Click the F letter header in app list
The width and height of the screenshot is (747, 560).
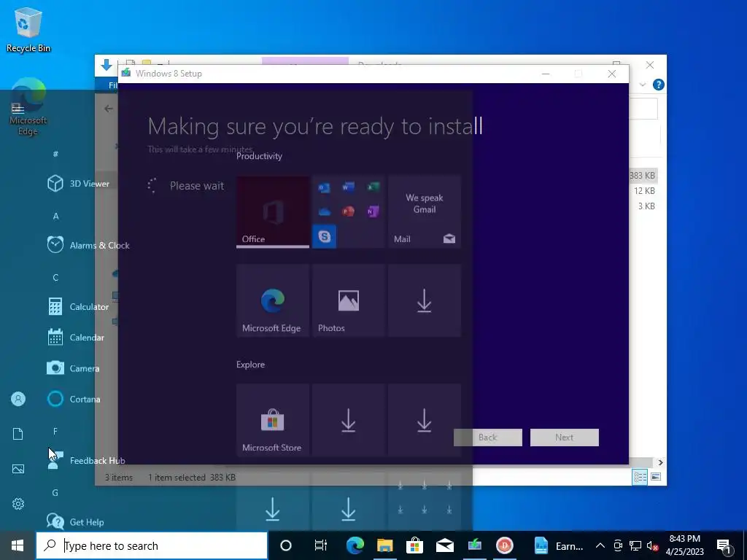pyautogui.click(x=55, y=432)
